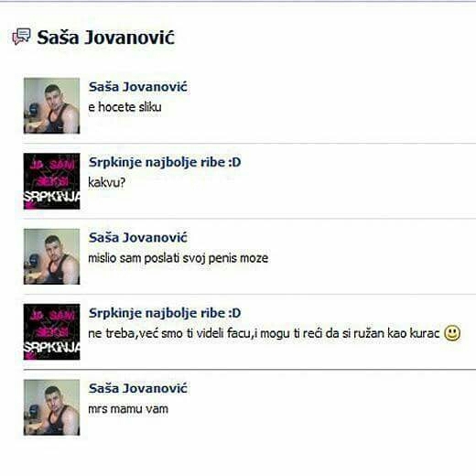476x476 pixels.
Task: Open Saša's avatar beside 'mislio sam poslati' message
Action: tap(52, 256)
